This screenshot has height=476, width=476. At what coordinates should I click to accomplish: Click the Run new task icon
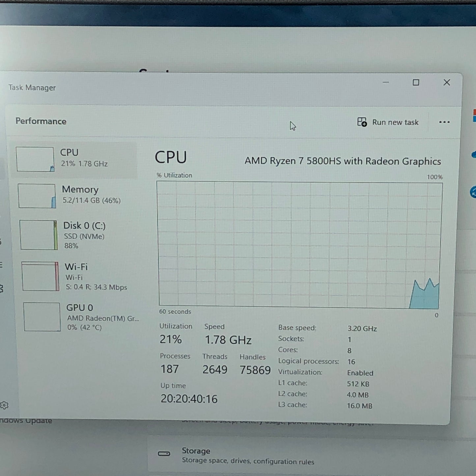(x=362, y=122)
